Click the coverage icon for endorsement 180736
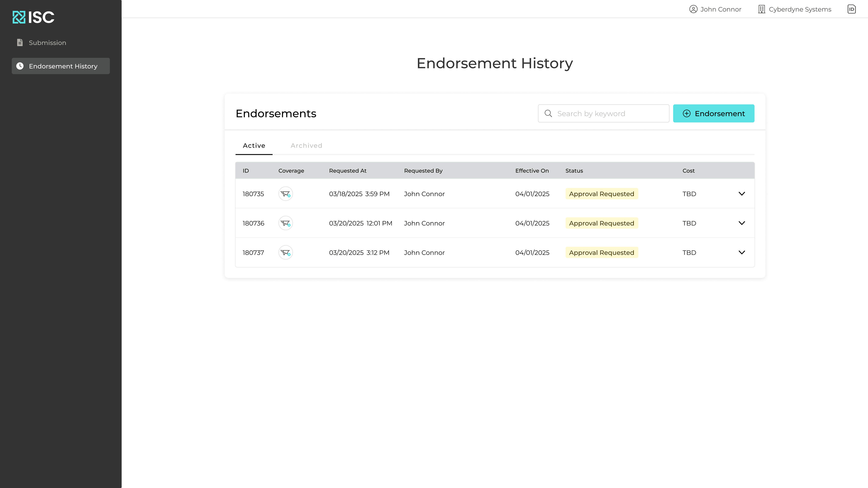Screen dimensions: 868x488 click(x=285, y=223)
